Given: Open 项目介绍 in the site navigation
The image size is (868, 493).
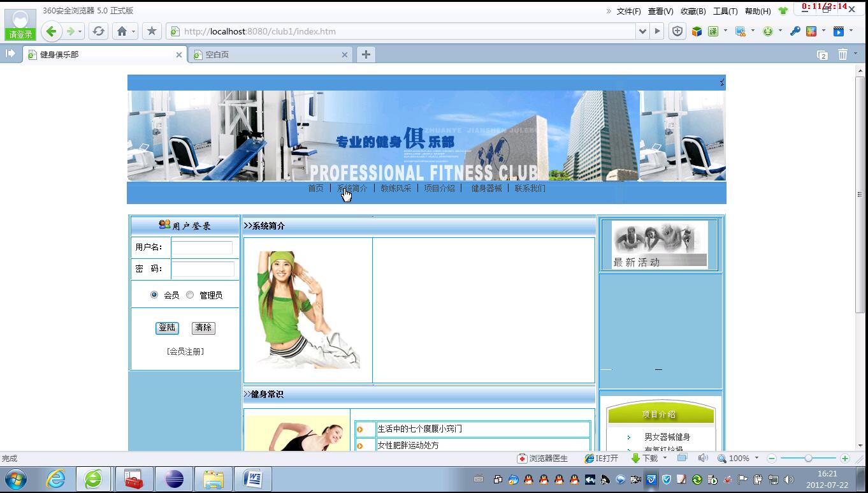Looking at the screenshot, I should [439, 188].
